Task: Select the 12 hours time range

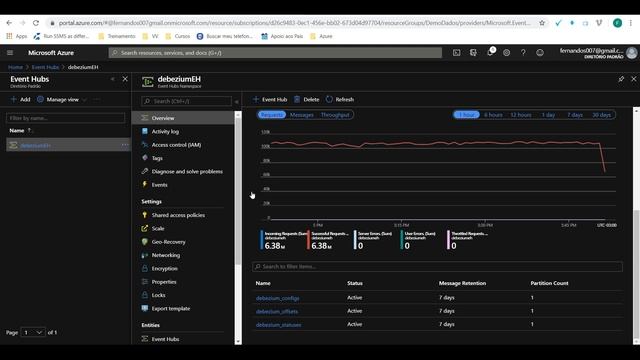Action: click(521, 115)
